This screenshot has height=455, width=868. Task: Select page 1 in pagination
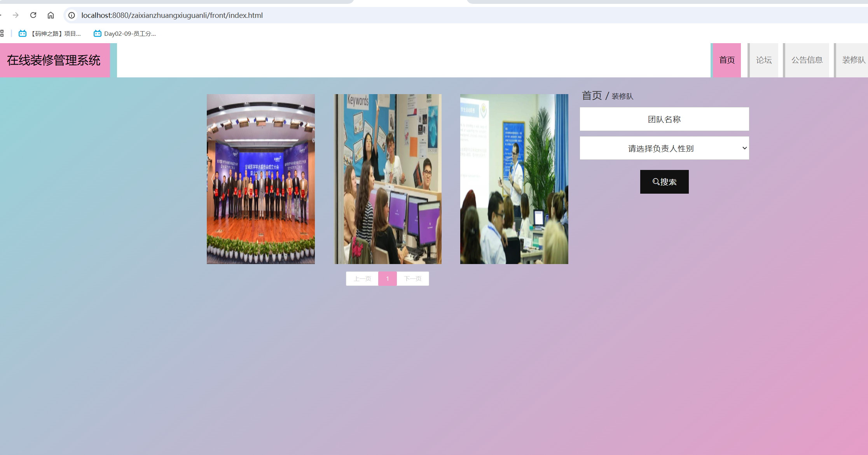pos(388,279)
